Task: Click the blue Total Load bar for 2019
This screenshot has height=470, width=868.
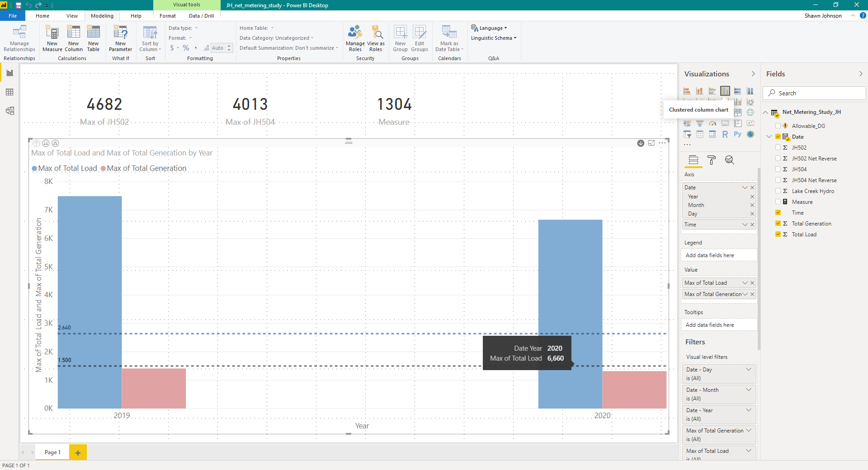Action: 90,302
